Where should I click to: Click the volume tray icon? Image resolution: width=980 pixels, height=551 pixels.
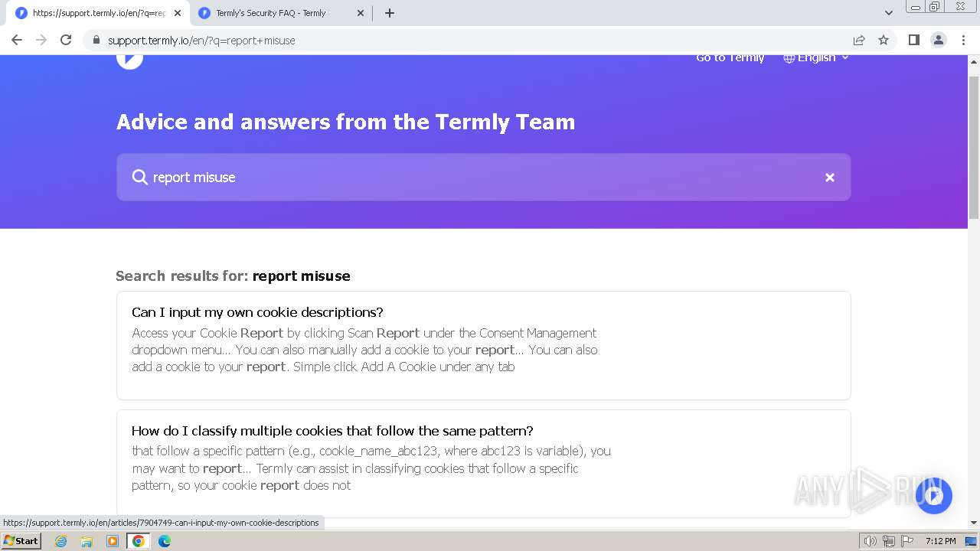click(x=870, y=541)
